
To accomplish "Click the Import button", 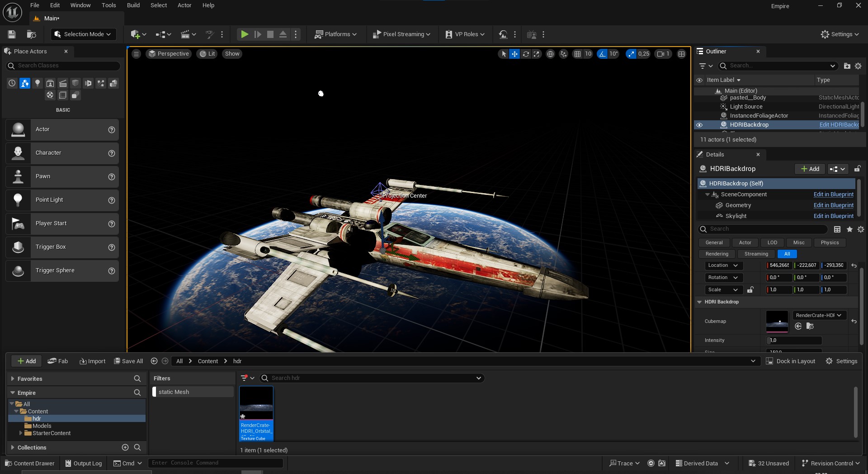I will 92,361.
